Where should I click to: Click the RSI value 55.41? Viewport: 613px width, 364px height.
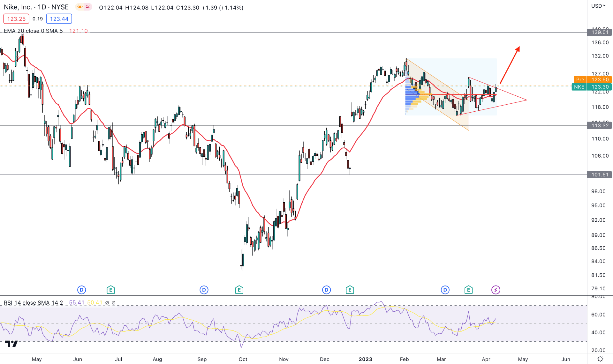click(77, 302)
